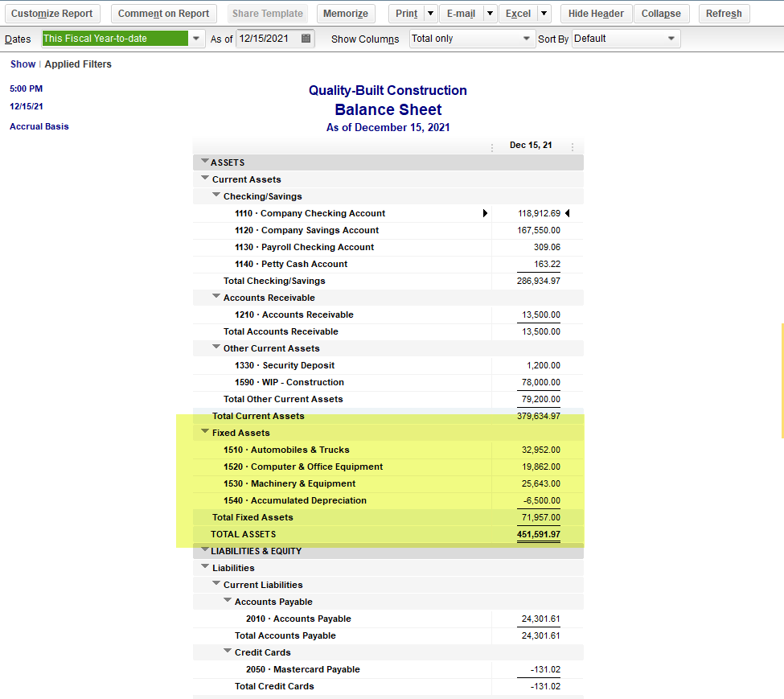Click the Total Credit Cards amount -131.02
Viewport: 784px width, 699px height.
545,686
